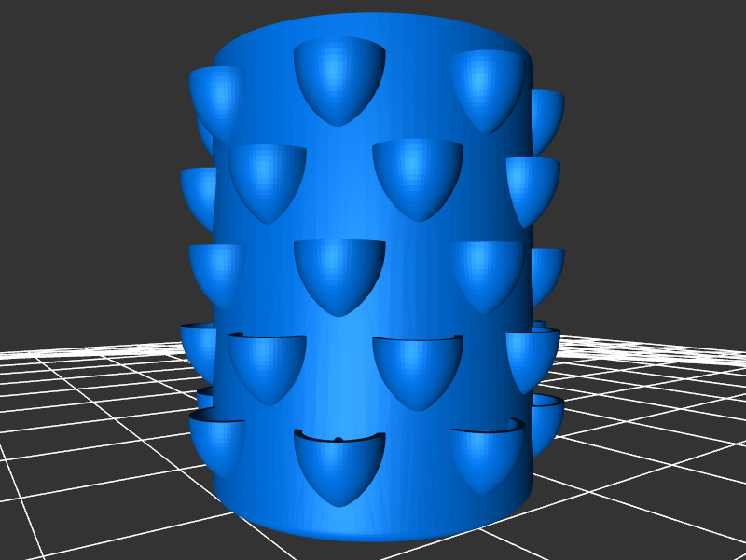The height and width of the screenshot is (560, 746).
Task: Click the open pocket showing a dark dot inside
Action: pos(339,468)
